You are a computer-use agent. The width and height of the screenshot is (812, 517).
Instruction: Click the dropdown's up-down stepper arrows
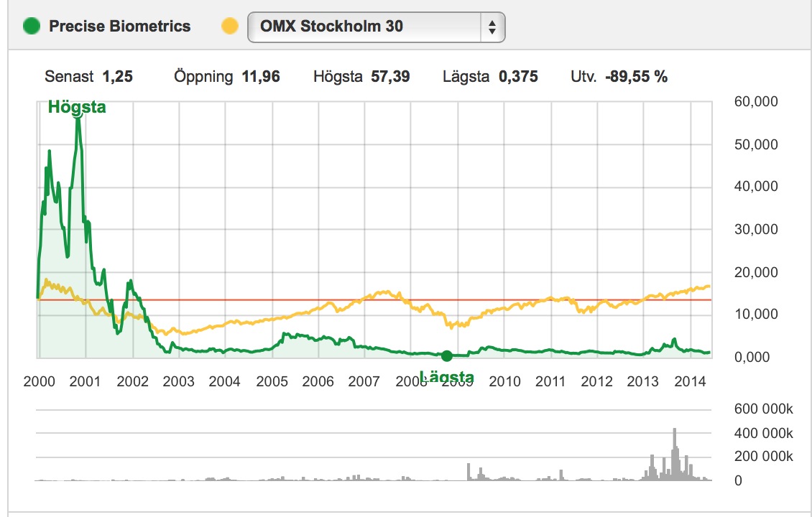tap(492, 27)
